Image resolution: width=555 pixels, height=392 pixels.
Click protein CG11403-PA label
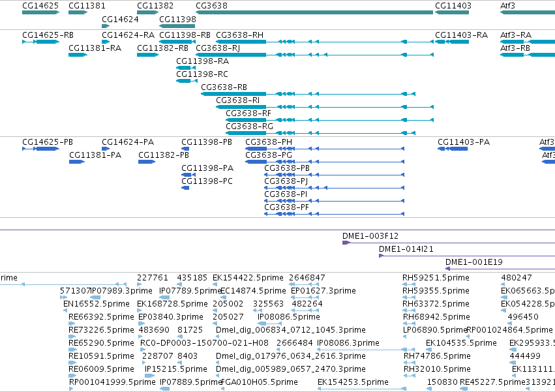click(464, 142)
